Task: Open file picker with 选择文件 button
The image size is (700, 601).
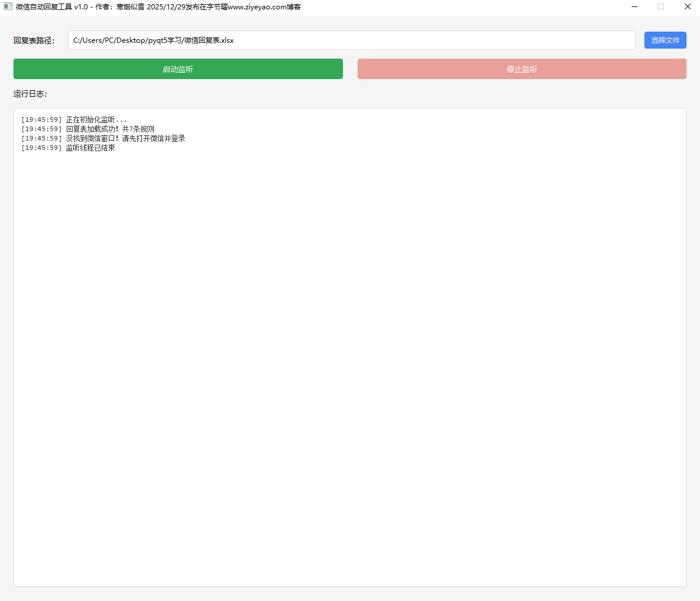Action: (665, 40)
